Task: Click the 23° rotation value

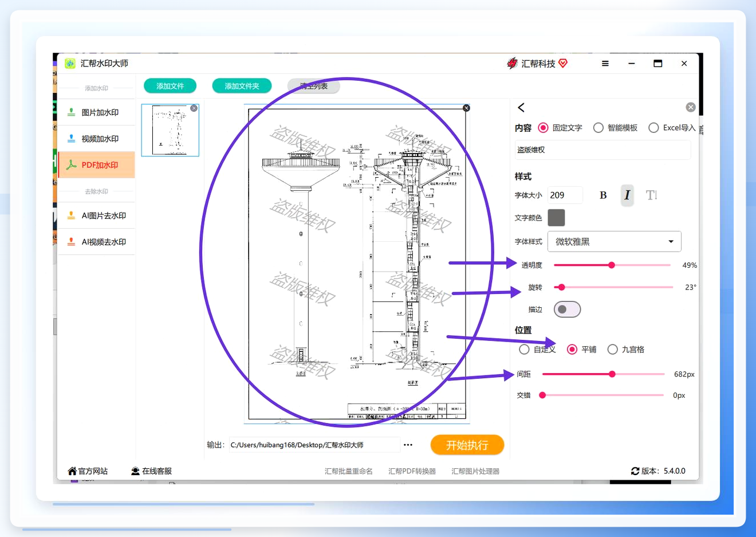Action: (691, 287)
